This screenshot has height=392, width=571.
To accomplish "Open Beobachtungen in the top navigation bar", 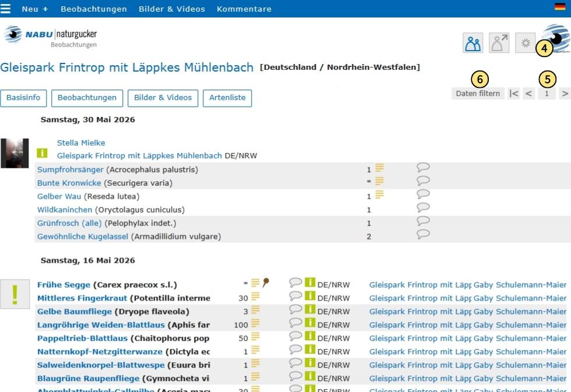I will click(94, 9).
